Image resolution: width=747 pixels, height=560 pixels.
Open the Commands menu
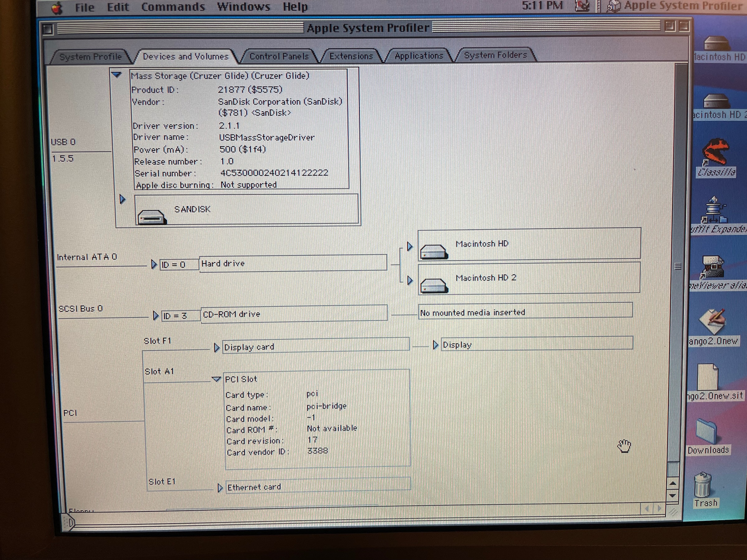point(173,7)
